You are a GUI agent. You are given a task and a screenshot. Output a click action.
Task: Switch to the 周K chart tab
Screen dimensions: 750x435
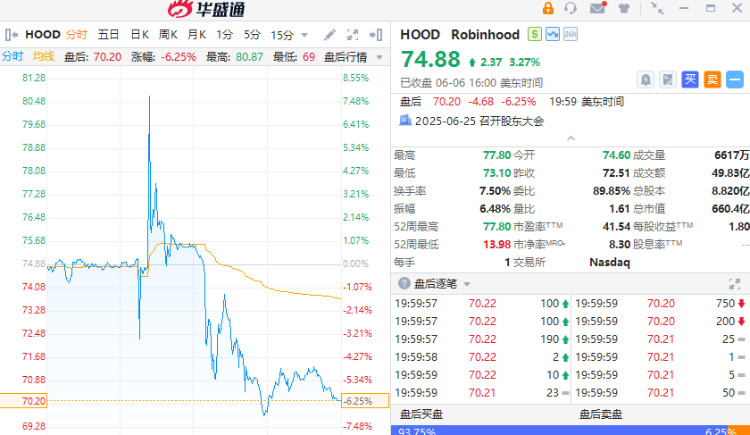[x=168, y=34]
